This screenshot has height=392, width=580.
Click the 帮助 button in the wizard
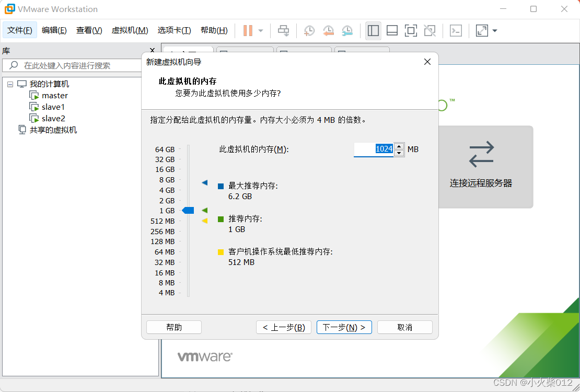click(x=174, y=327)
